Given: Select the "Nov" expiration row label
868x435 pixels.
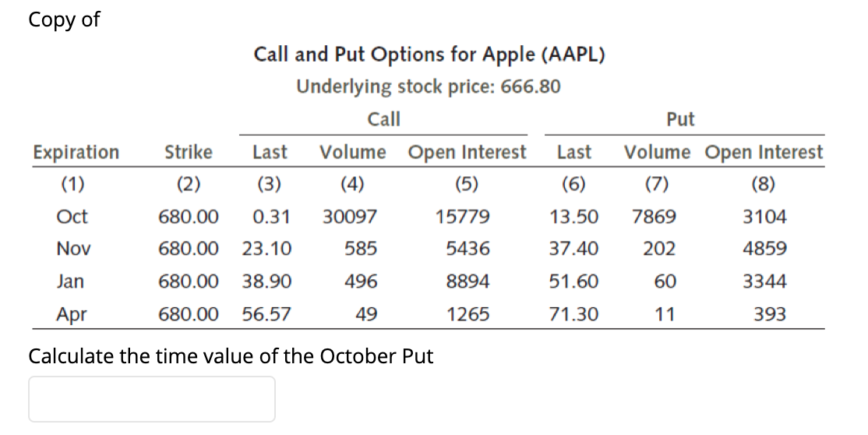Looking at the screenshot, I should click(x=73, y=249).
